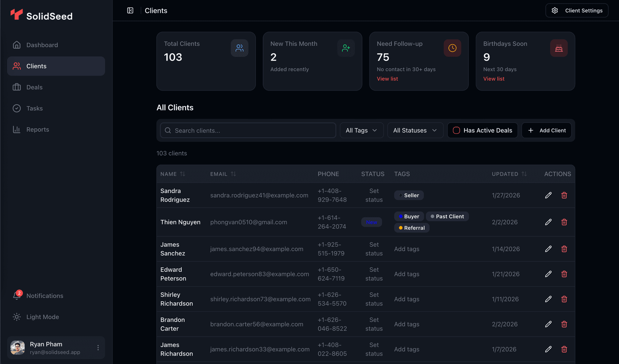Select the Deals section in the sidebar
This screenshot has width=619, height=364.
(34, 87)
